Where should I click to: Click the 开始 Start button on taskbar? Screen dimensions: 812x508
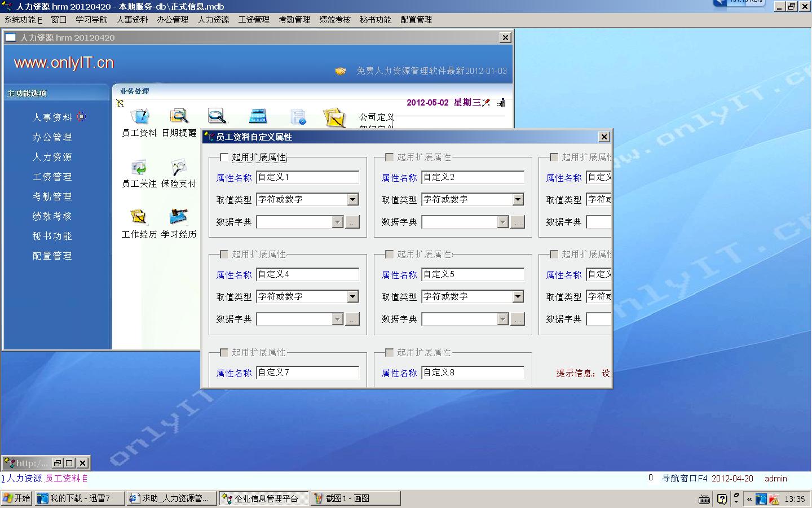pyautogui.click(x=16, y=498)
